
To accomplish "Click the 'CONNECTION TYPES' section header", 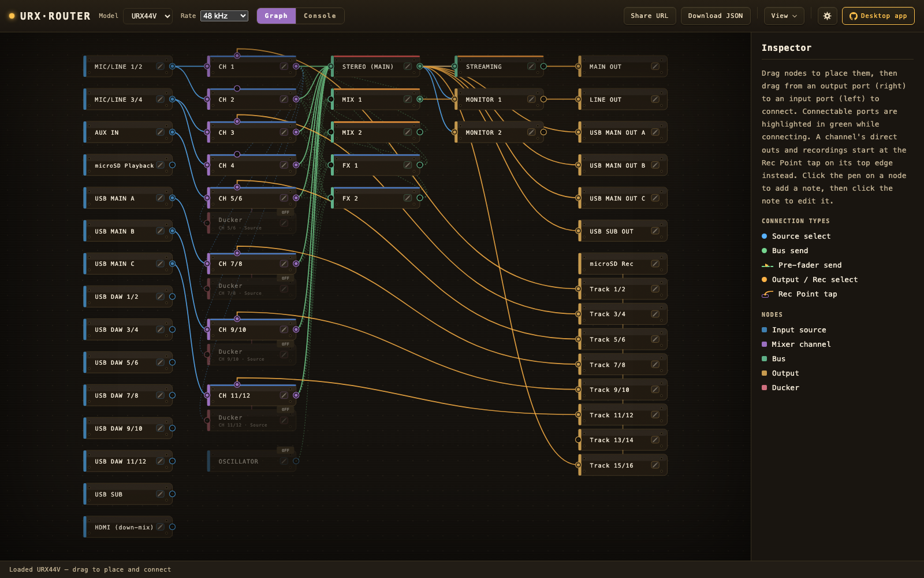I will point(795,221).
